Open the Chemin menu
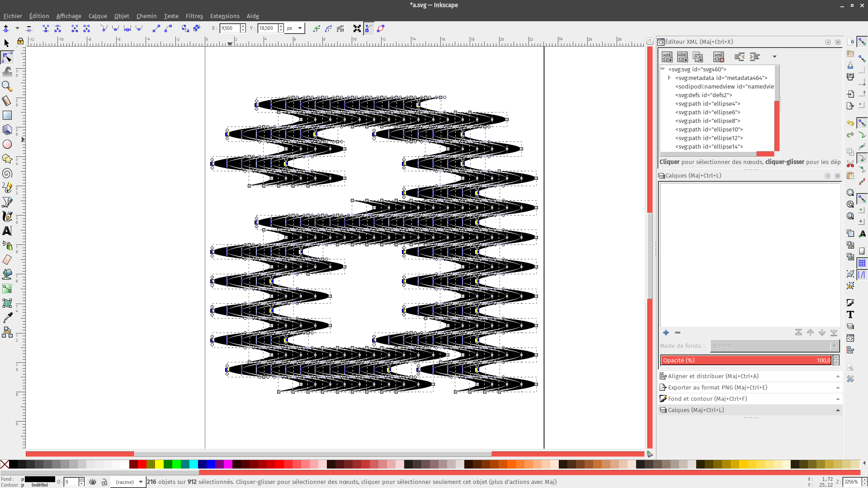The image size is (868, 488). [146, 16]
